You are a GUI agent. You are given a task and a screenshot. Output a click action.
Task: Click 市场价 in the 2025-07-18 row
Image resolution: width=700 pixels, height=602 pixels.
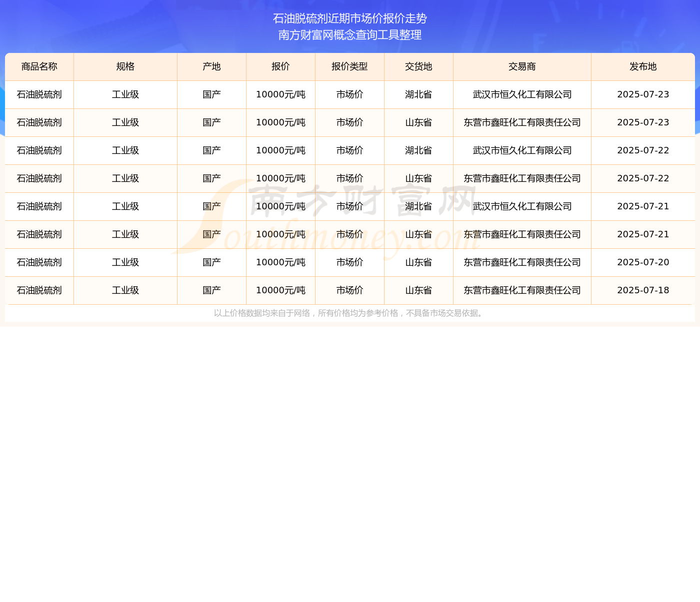pyautogui.click(x=350, y=290)
